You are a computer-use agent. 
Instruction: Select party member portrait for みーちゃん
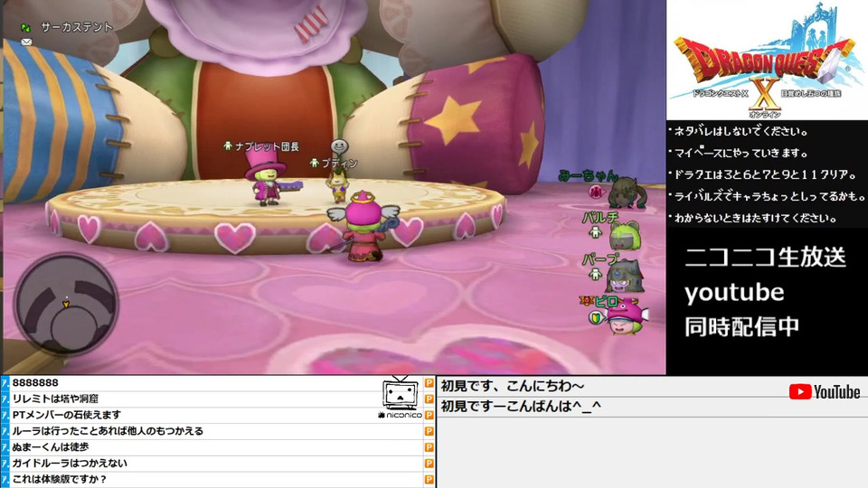point(626,192)
